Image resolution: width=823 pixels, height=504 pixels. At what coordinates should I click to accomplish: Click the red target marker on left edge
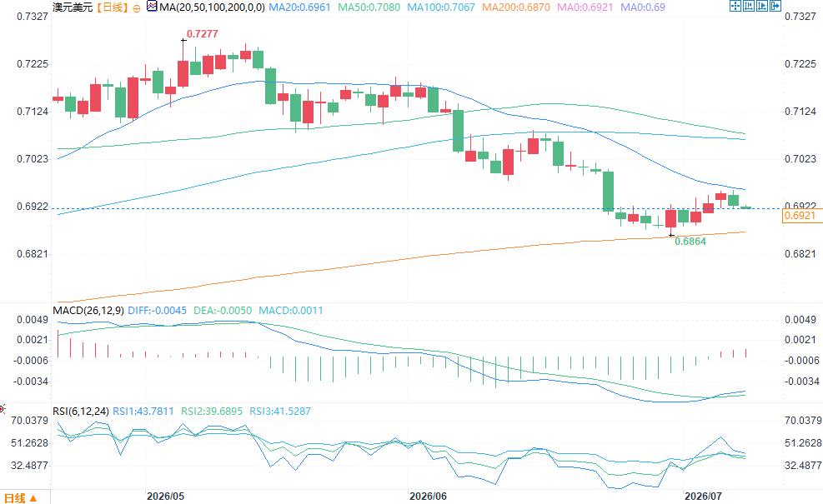coord(2,408)
